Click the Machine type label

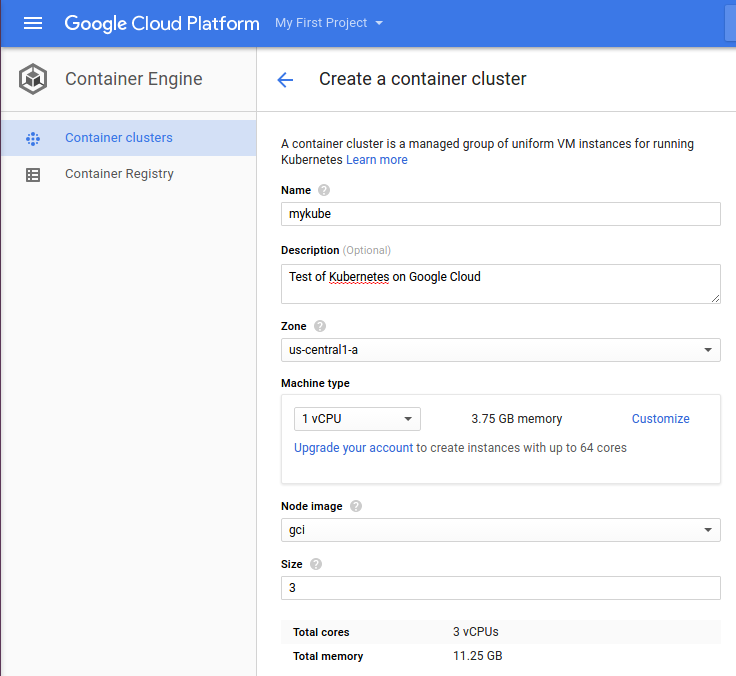pos(315,384)
